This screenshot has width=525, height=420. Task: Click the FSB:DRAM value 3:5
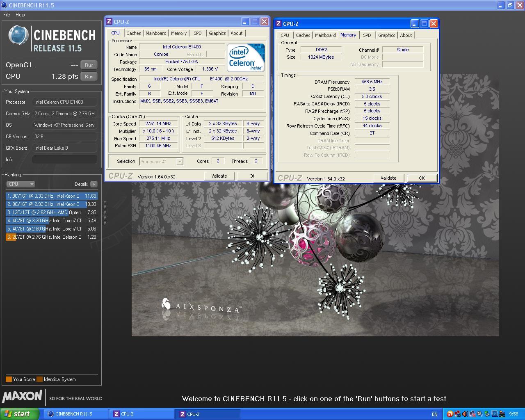point(372,89)
